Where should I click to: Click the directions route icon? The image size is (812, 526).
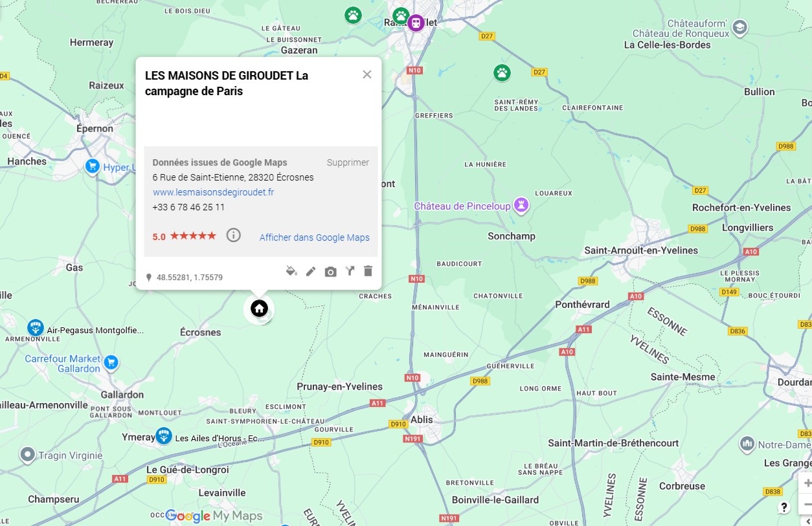pyautogui.click(x=350, y=271)
